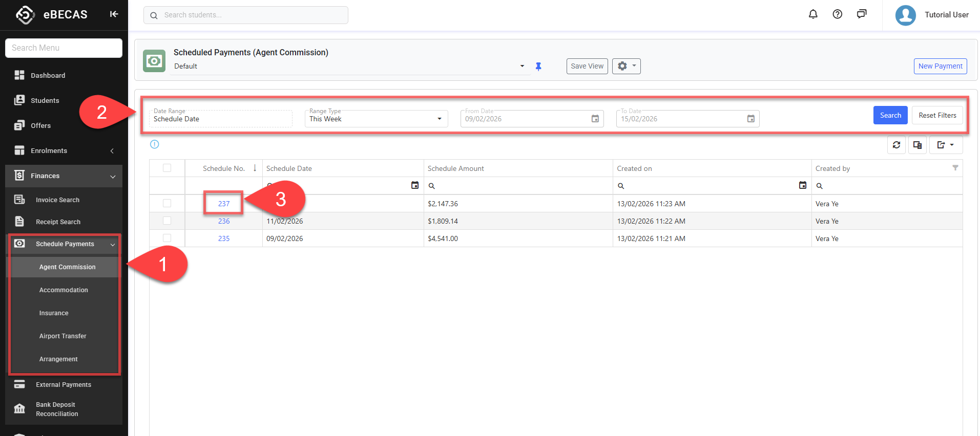Viewport: 980px width, 436px height.
Task: Collapse the sidebar using arrow icon
Action: click(x=114, y=14)
